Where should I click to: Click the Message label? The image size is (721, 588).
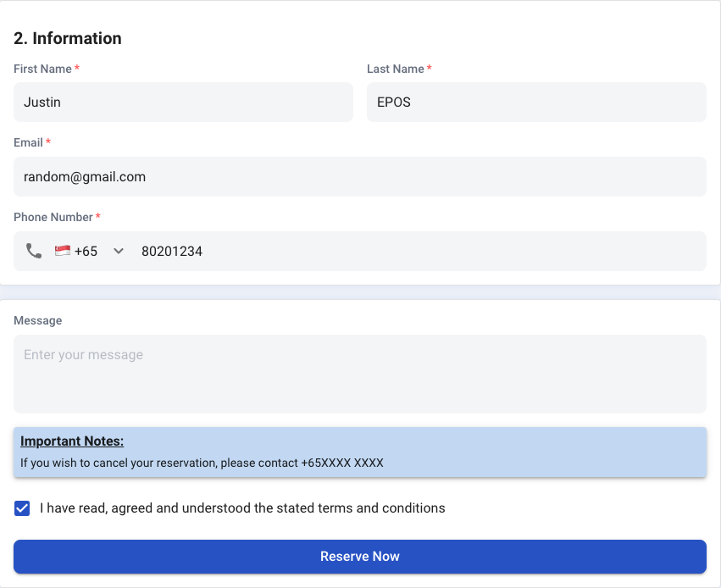(38, 320)
